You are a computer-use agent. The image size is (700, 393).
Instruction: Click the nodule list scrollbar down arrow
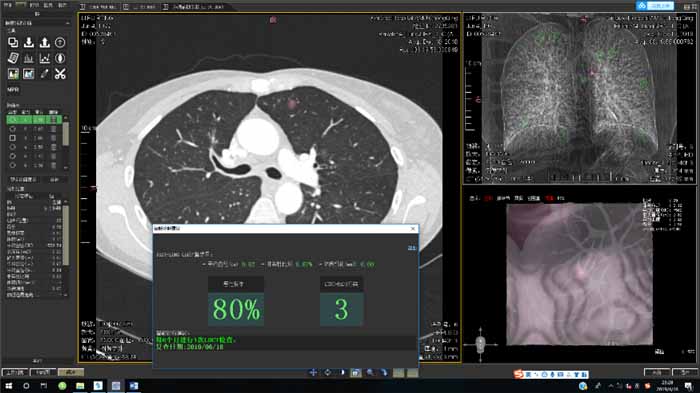[66, 167]
